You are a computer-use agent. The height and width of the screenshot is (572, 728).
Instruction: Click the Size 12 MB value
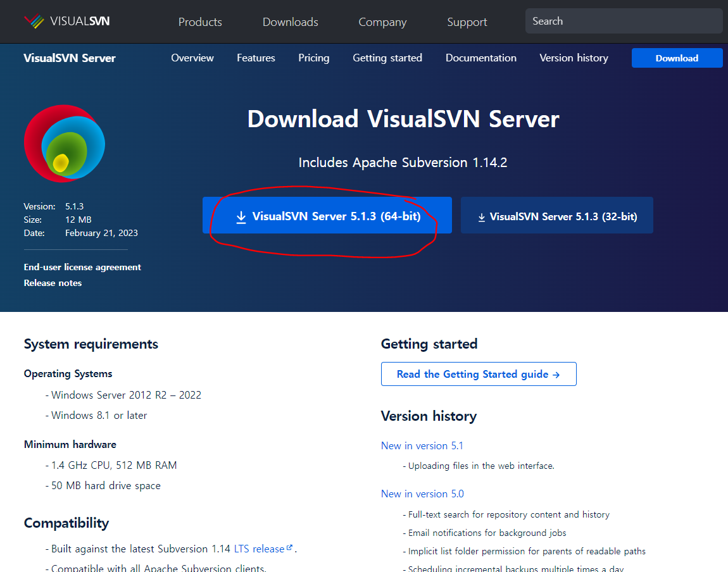click(x=78, y=220)
